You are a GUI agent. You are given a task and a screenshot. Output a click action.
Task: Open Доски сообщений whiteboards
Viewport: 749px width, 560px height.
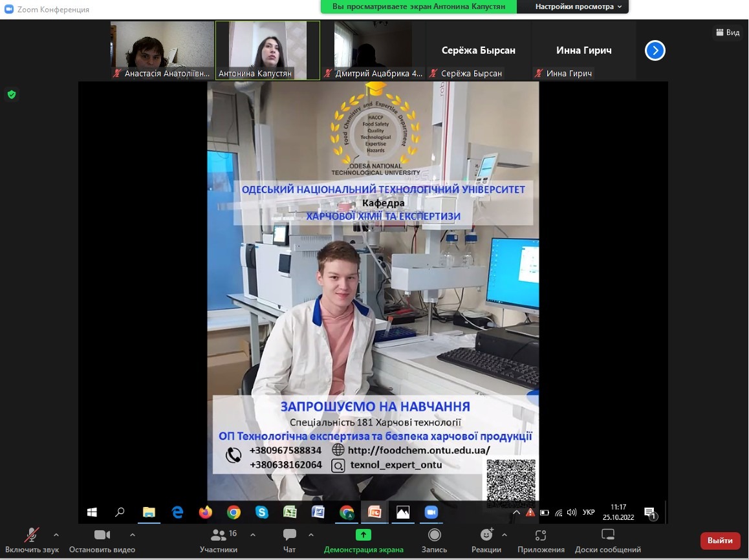click(607, 541)
